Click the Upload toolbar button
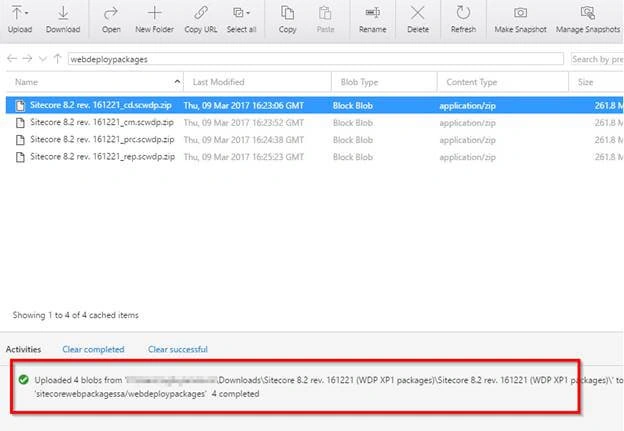 20,19
